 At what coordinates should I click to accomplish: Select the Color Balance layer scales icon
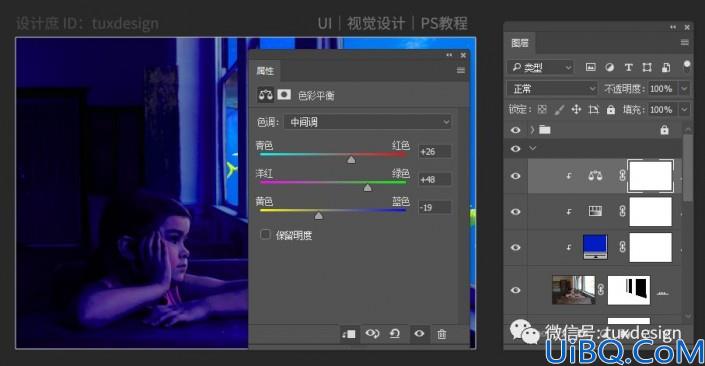pos(595,176)
